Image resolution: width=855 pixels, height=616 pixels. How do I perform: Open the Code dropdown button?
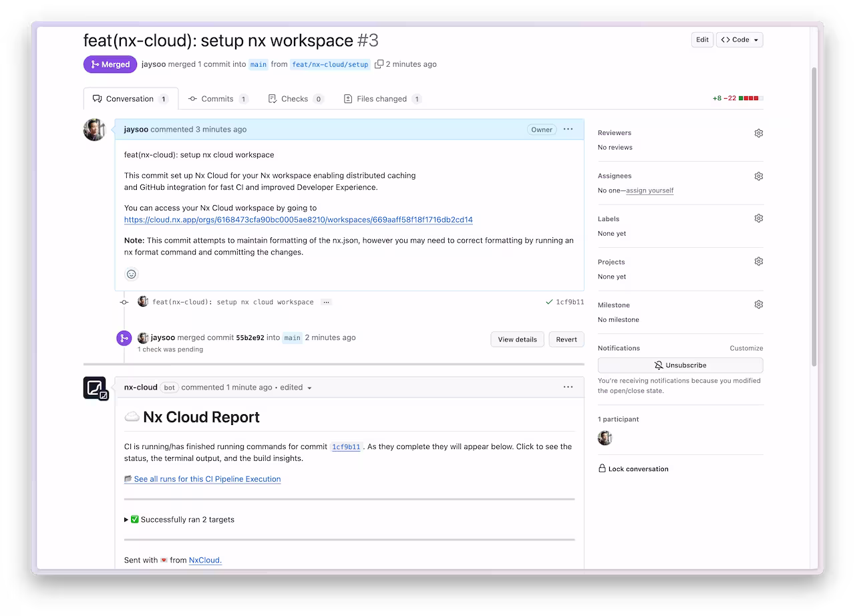[739, 40]
